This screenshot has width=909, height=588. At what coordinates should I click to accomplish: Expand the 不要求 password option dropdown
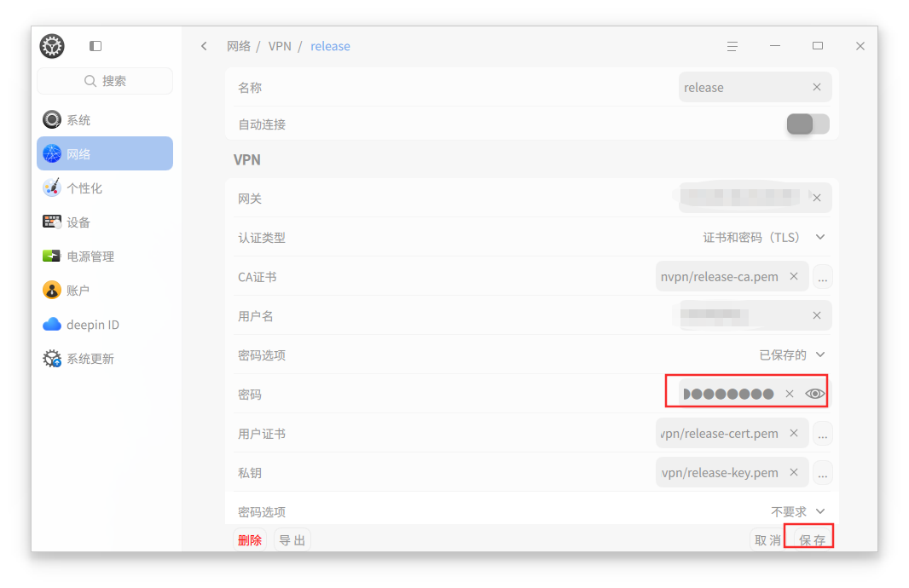(x=820, y=511)
